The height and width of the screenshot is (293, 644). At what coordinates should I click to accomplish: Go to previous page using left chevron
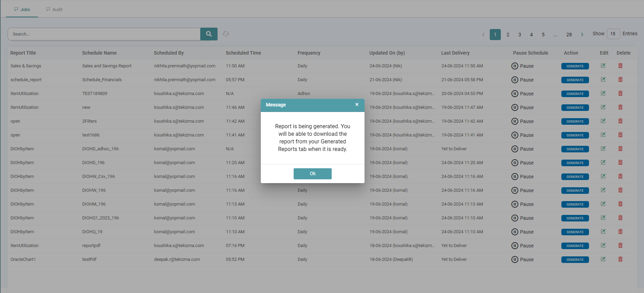(483, 35)
